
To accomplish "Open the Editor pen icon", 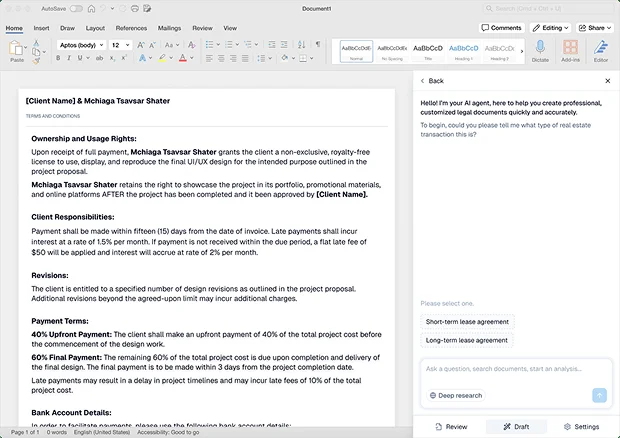I will [x=601, y=47].
